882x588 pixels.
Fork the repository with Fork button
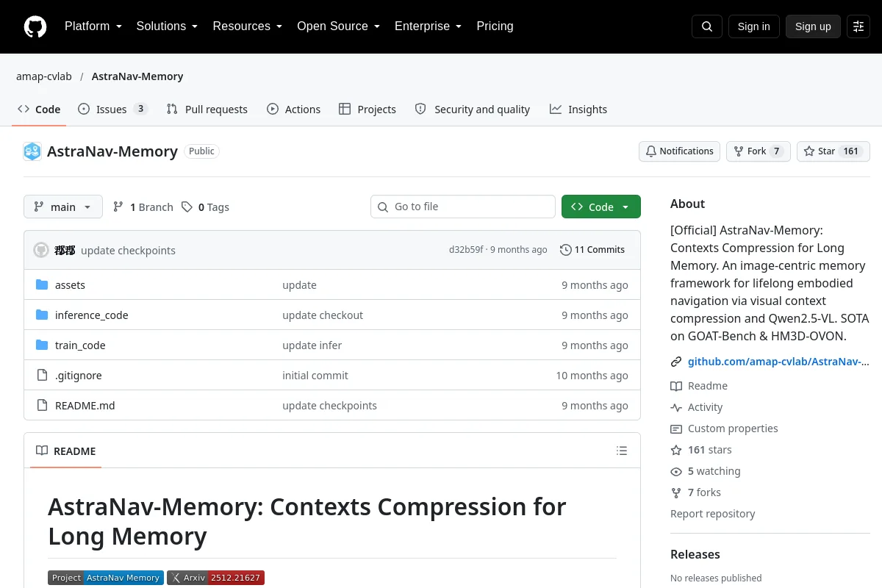click(x=759, y=151)
